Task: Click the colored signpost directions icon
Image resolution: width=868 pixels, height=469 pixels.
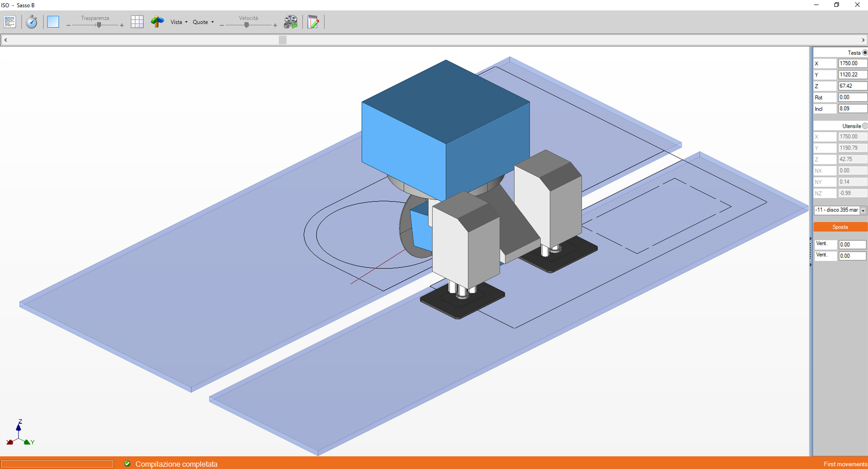Action: click(157, 22)
